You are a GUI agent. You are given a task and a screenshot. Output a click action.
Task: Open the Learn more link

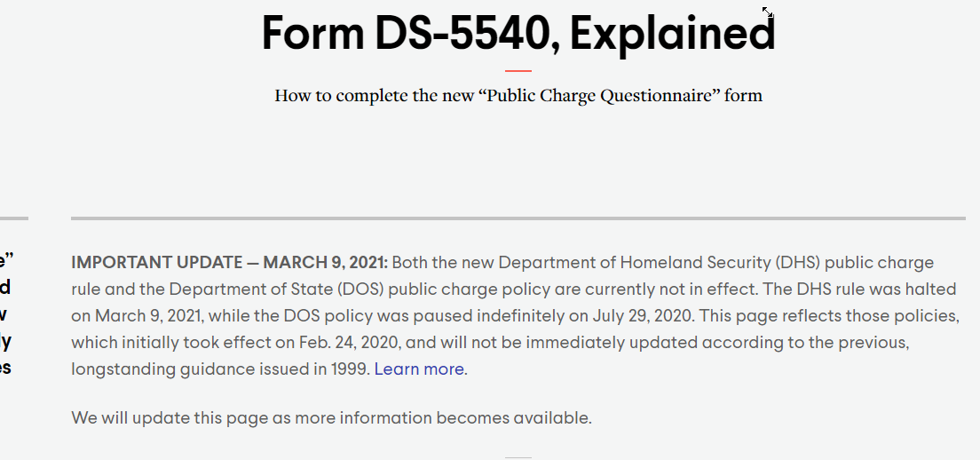click(419, 369)
